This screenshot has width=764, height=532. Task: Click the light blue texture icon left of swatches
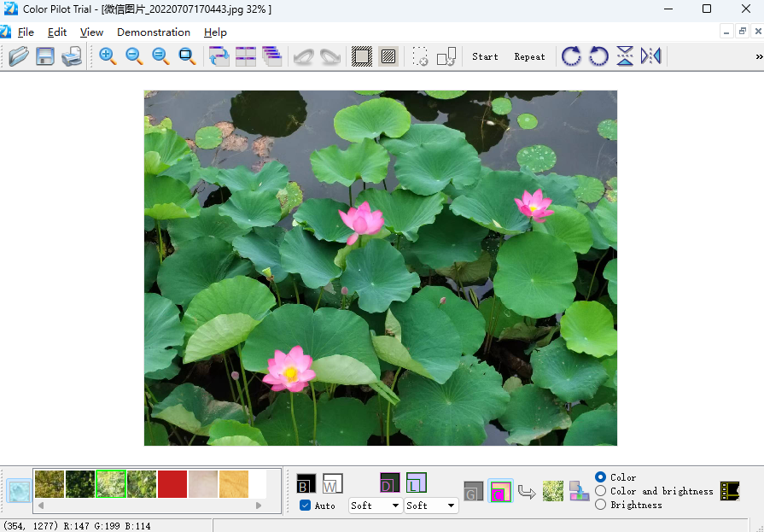pos(19,490)
